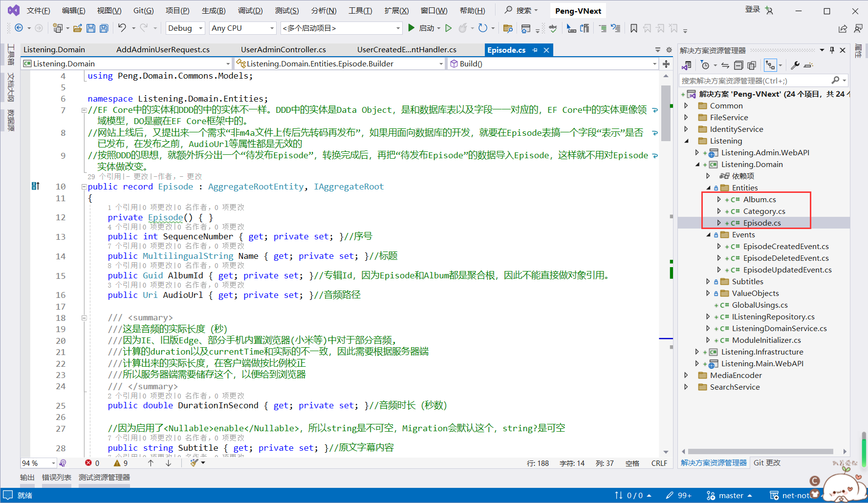Screen dimensions: 868x503
Task: Open the 94 % zoom dropdown
Action: pyautogui.click(x=39, y=463)
